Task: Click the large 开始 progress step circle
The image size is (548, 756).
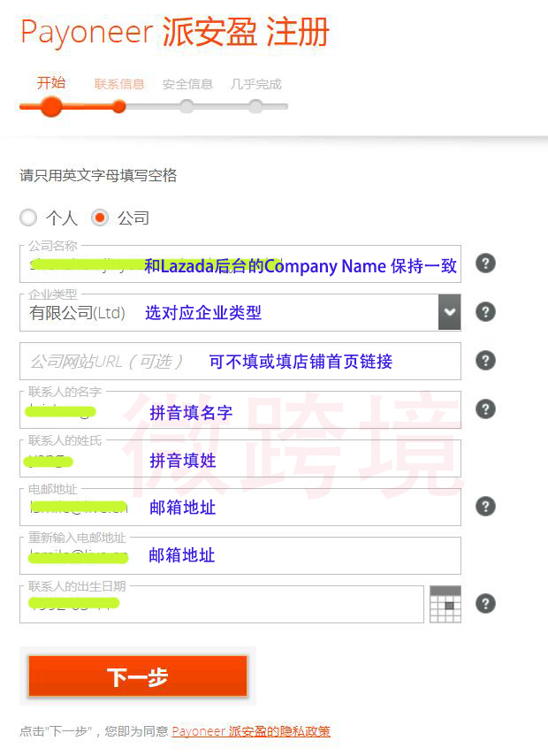Action: (51, 107)
